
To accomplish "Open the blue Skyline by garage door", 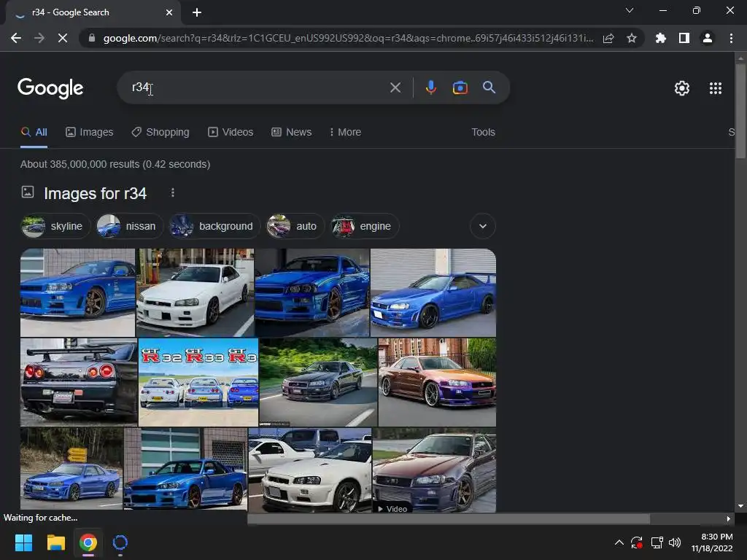I will tap(433, 292).
